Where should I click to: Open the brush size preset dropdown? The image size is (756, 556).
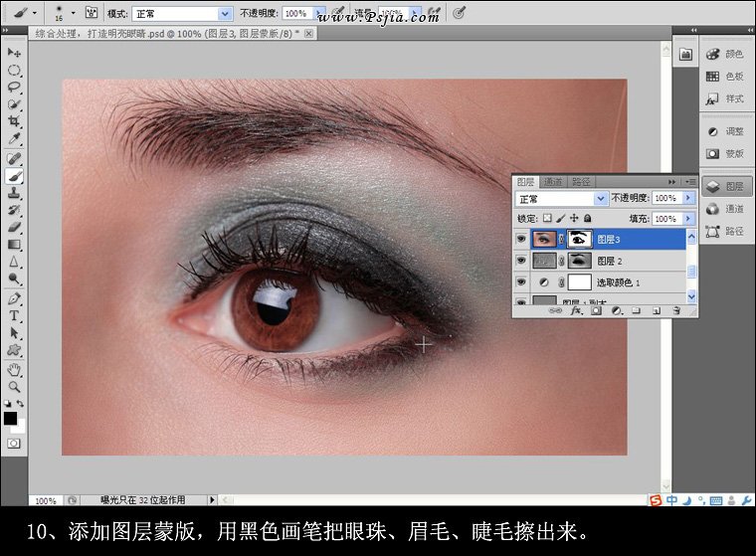click(x=74, y=13)
